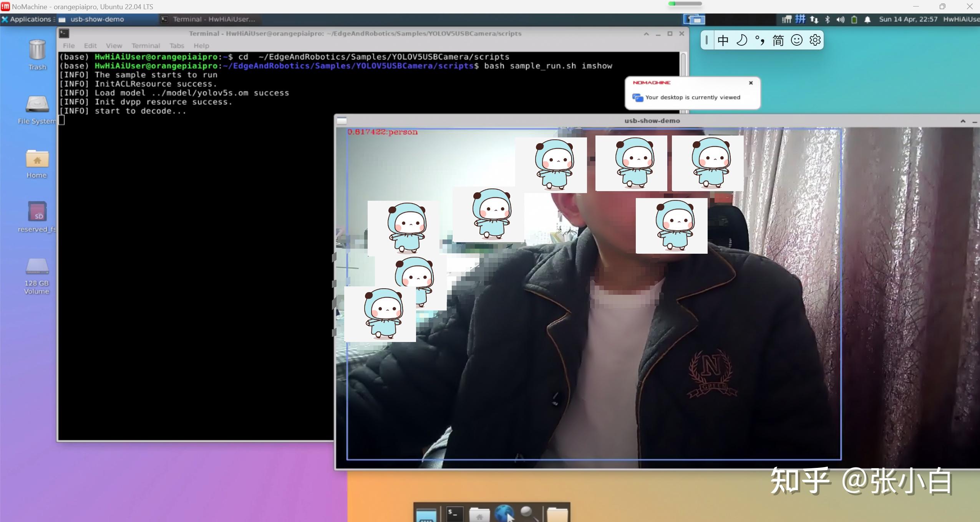Screen dimensions: 980x522
Task: Open the emoji smiley picker
Action: tap(797, 40)
